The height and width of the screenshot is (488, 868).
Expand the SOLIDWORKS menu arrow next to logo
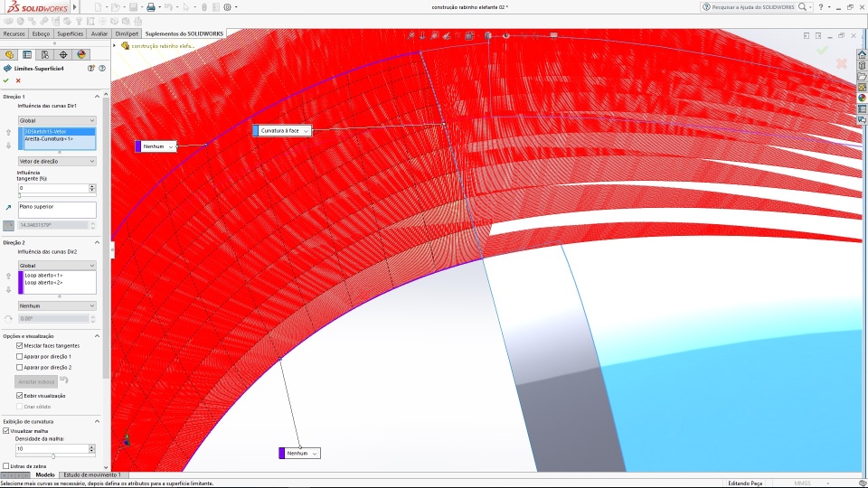click(75, 7)
